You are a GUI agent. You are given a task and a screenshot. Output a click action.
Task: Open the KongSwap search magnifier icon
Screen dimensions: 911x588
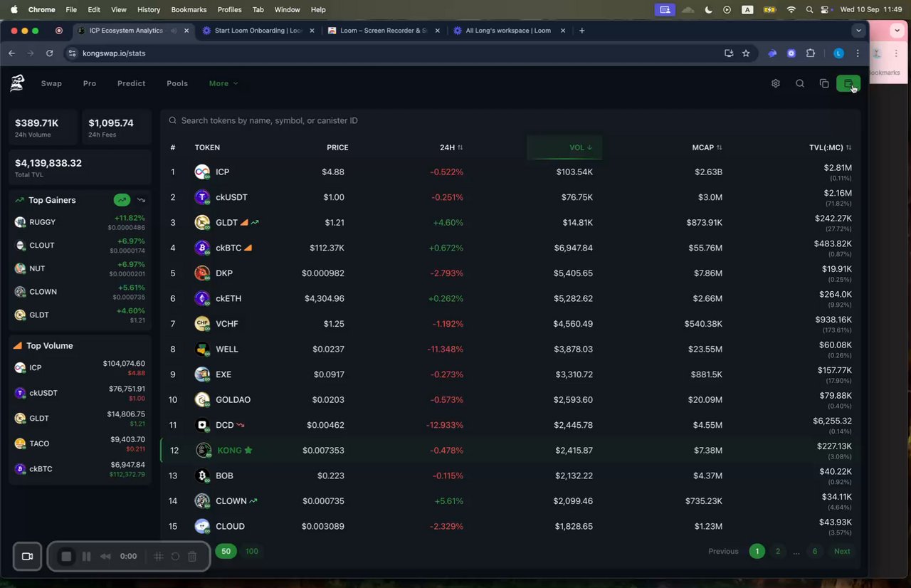point(800,83)
